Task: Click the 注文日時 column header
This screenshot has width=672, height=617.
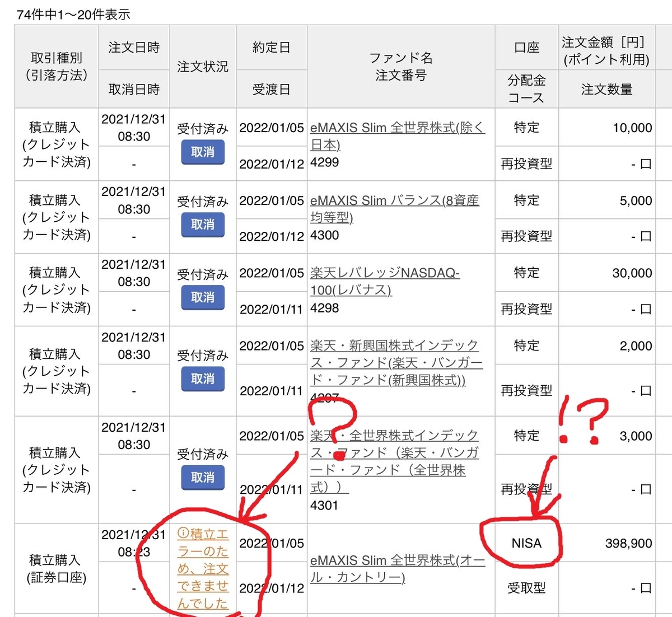Action: click(x=134, y=48)
